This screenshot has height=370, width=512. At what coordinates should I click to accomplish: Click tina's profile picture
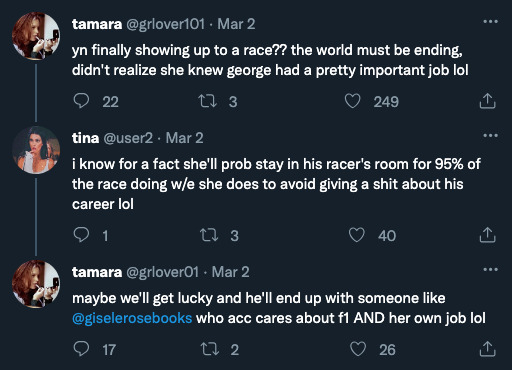[36, 150]
